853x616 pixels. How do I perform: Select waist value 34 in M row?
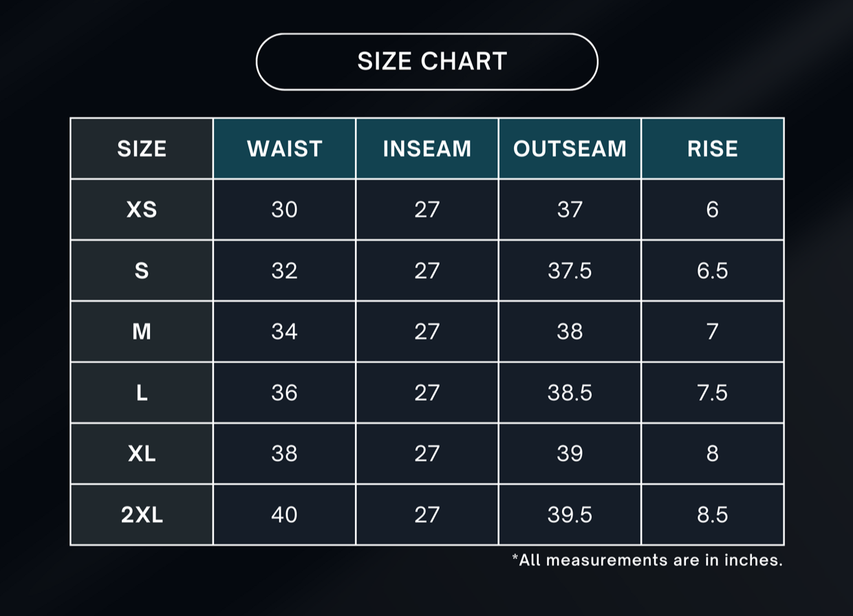[x=284, y=332]
